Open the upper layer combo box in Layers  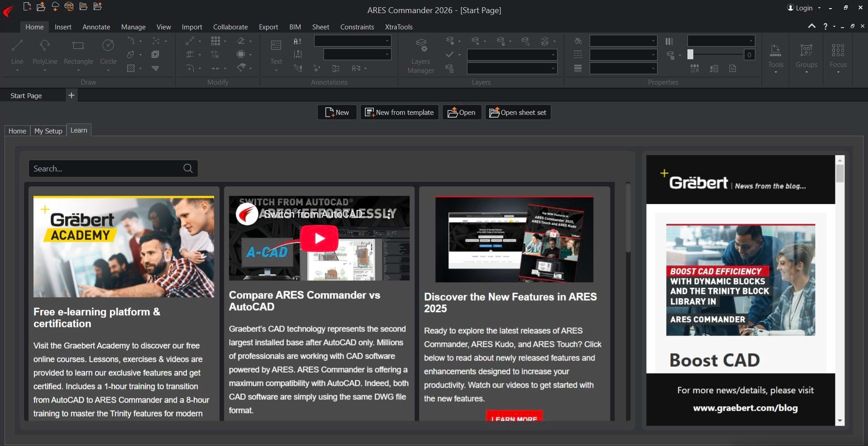[x=512, y=55]
